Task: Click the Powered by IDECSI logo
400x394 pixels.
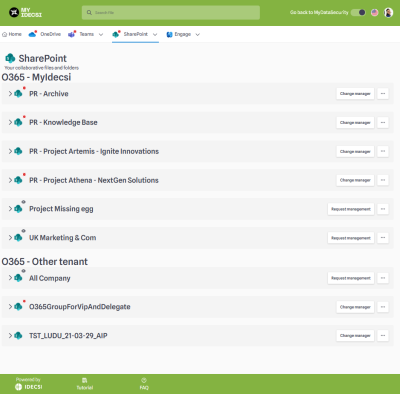Action: [x=29, y=384]
